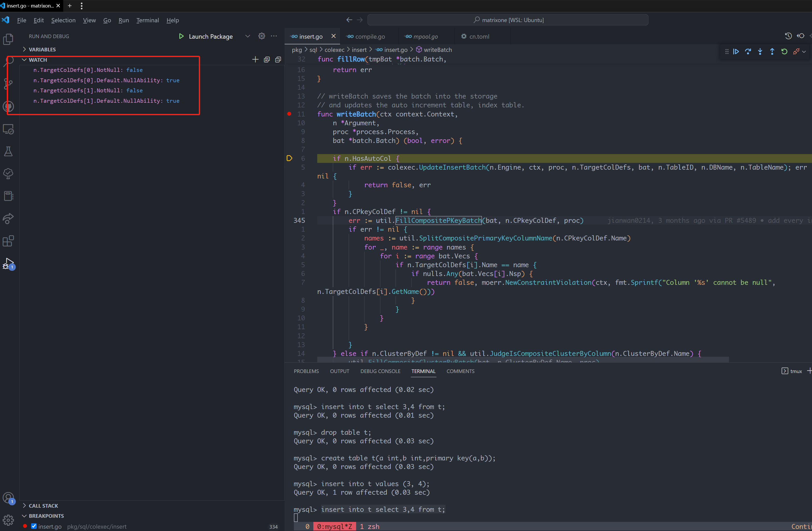Step over in the debug toolbar
812x531 pixels.
(x=748, y=52)
